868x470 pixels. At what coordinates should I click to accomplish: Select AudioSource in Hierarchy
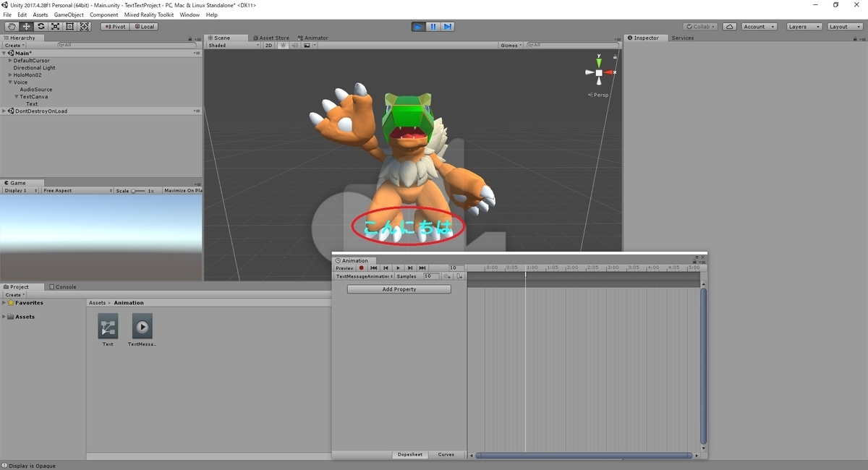pos(36,90)
